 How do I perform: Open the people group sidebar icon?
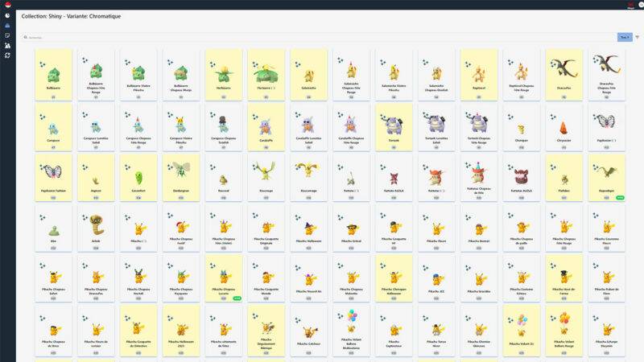click(7, 46)
